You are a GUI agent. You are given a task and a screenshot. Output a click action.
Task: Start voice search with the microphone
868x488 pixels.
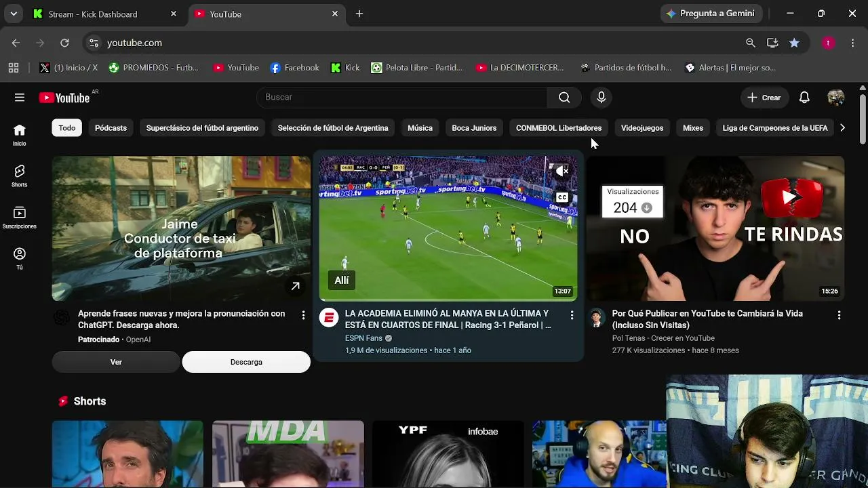(601, 98)
